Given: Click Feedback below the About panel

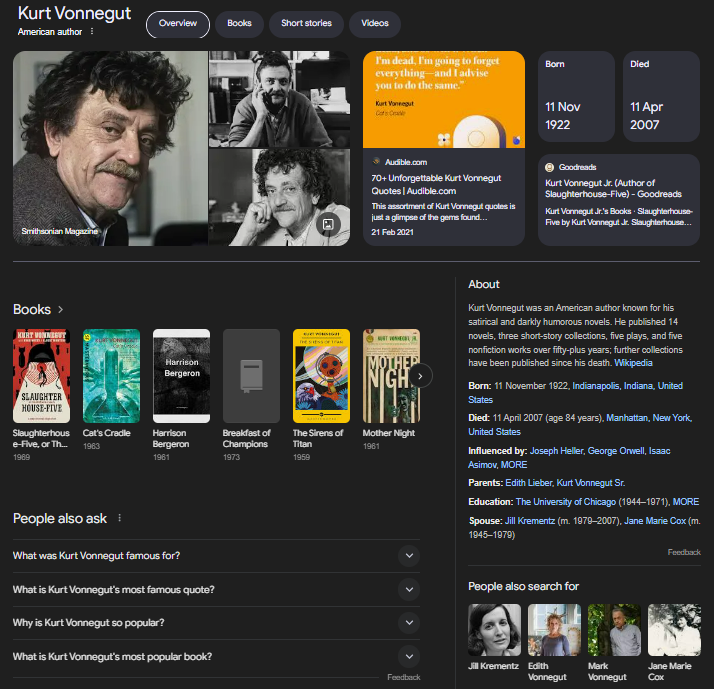Looking at the screenshot, I should coord(684,552).
